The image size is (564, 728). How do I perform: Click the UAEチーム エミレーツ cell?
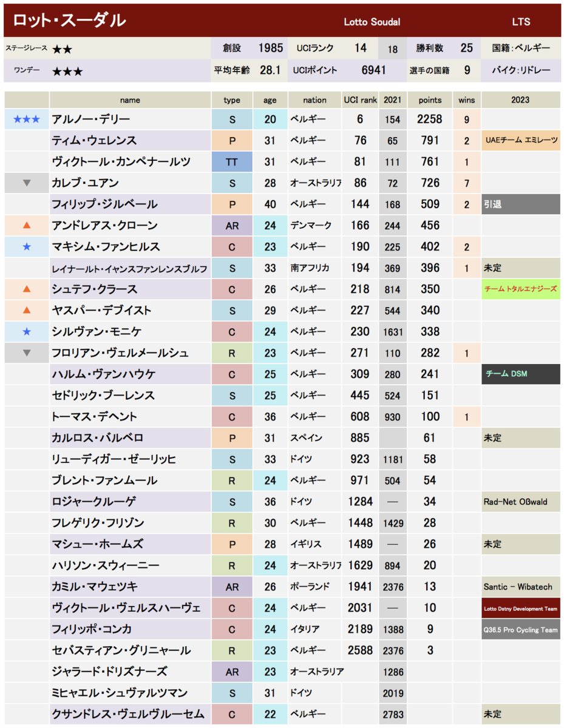(x=520, y=141)
